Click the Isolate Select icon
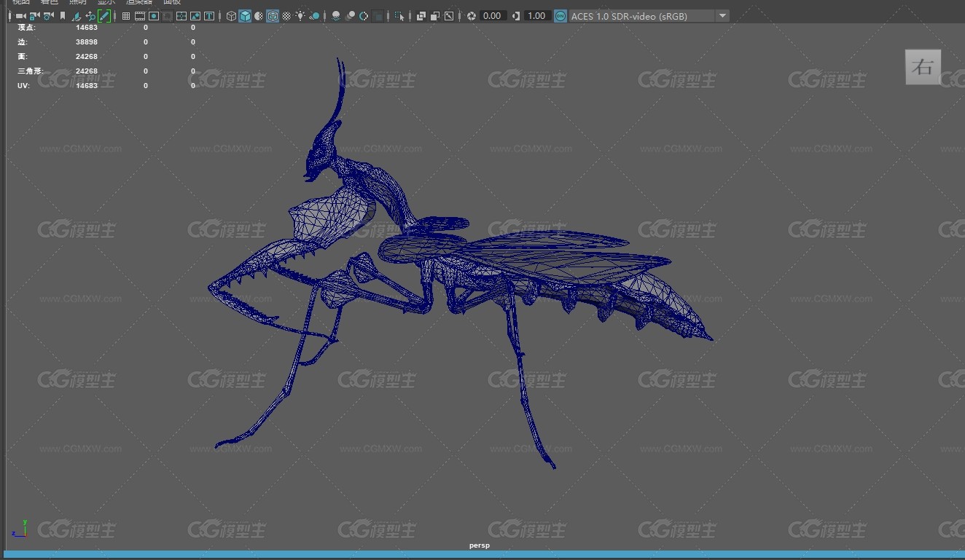This screenshot has height=560, width=965. tap(399, 15)
